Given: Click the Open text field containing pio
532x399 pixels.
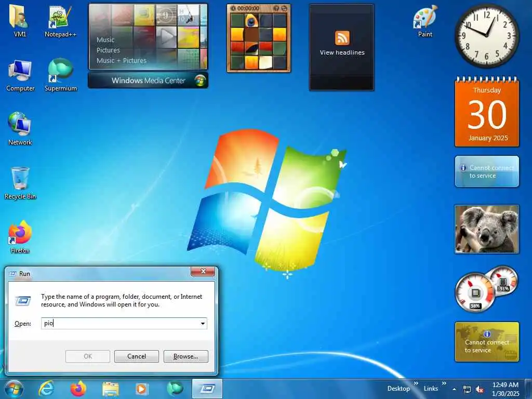Looking at the screenshot, I should [x=124, y=323].
